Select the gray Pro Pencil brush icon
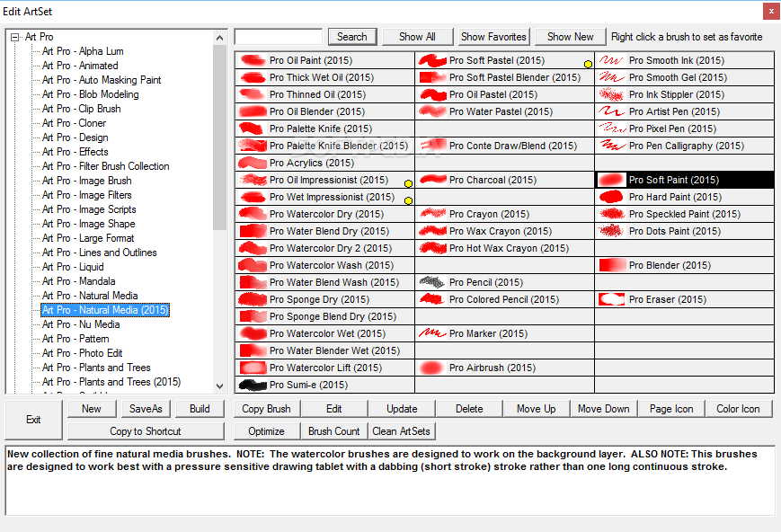781x532 pixels. 432,282
